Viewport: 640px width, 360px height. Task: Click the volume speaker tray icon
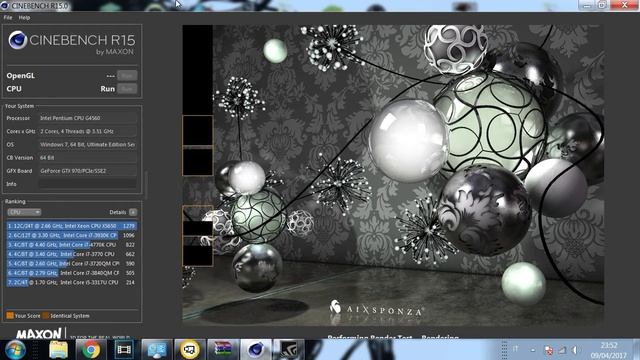(575, 350)
